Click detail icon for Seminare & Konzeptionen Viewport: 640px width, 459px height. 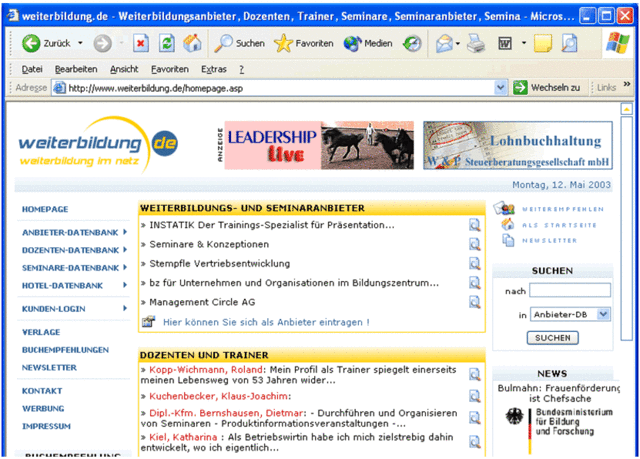[474, 244]
